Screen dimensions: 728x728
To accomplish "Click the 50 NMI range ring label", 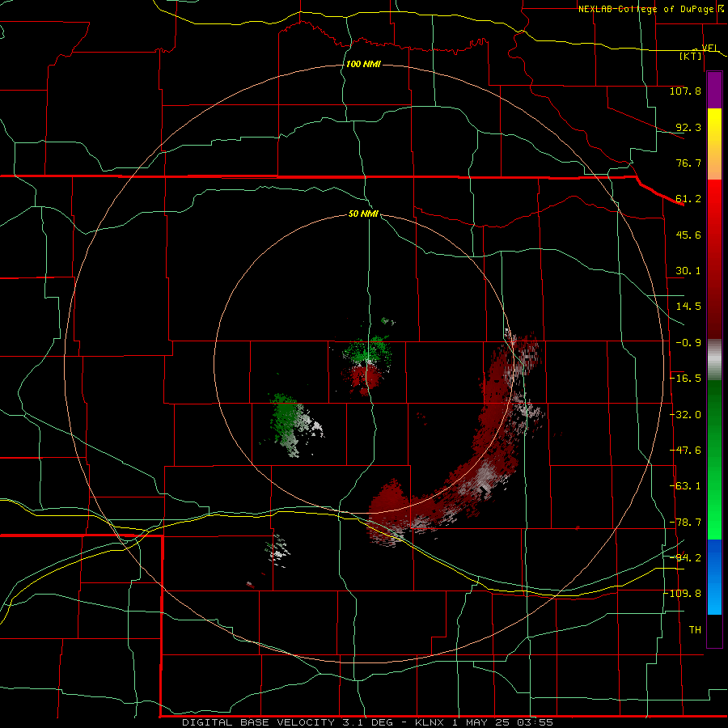I will click(x=363, y=214).
